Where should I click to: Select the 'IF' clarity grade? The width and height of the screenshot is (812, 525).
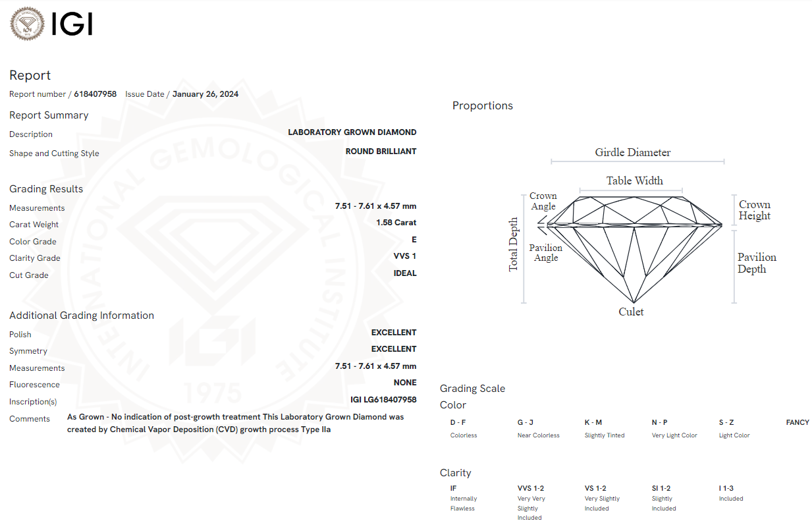point(453,489)
